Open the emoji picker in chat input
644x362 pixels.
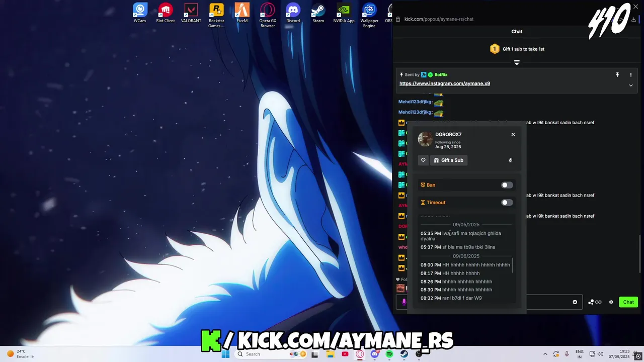point(575,302)
